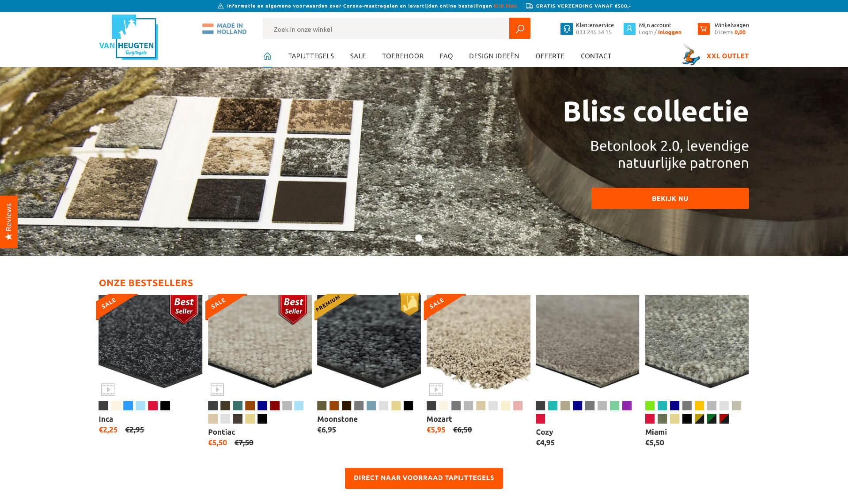Screen dimensions: 848x504
Task: Expand the DESIGN IDEEËN navigation dropdown
Action: [x=494, y=56]
